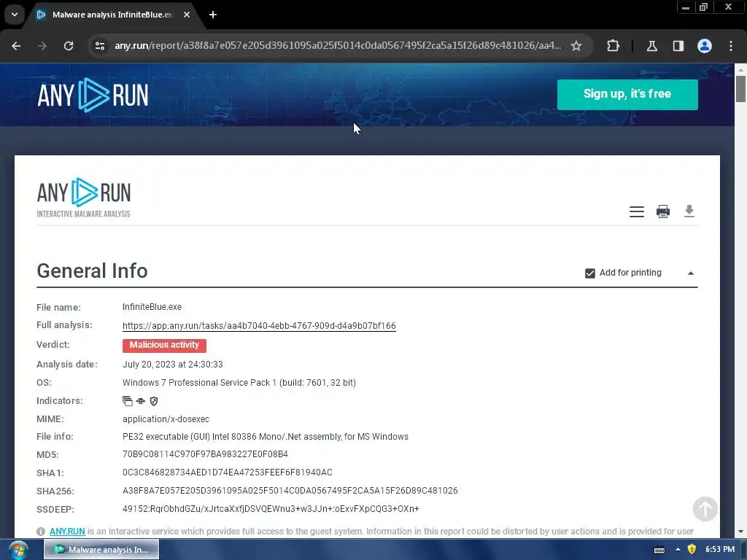
Task: Open the Chrome profile avatar
Action: (705, 46)
